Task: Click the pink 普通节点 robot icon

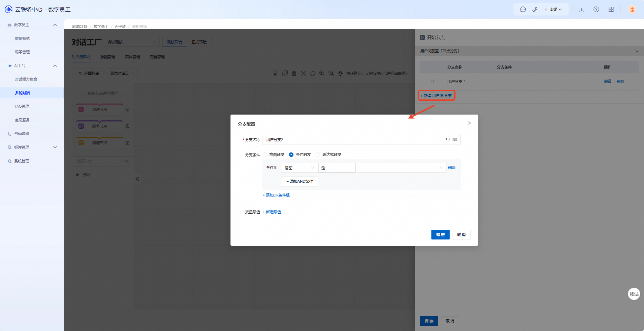Action: [81, 109]
